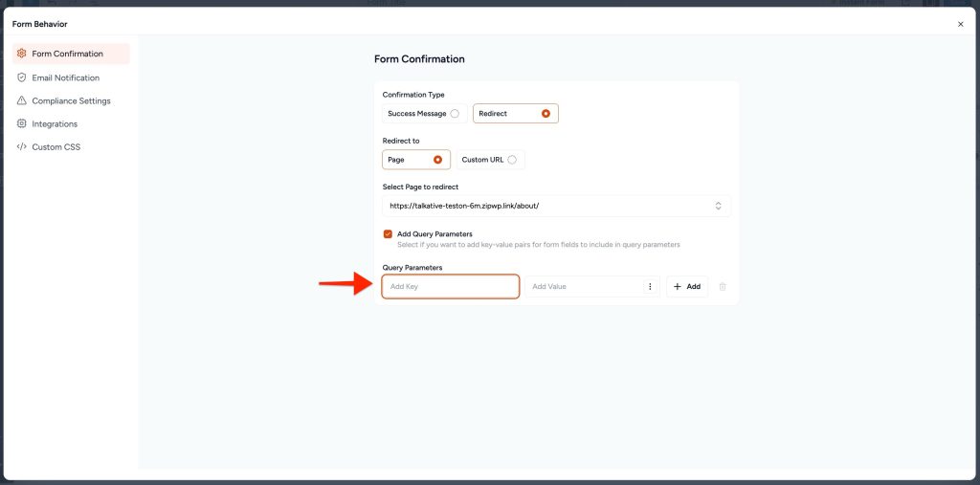Click the Integrations sidebar icon

point(22,123)
